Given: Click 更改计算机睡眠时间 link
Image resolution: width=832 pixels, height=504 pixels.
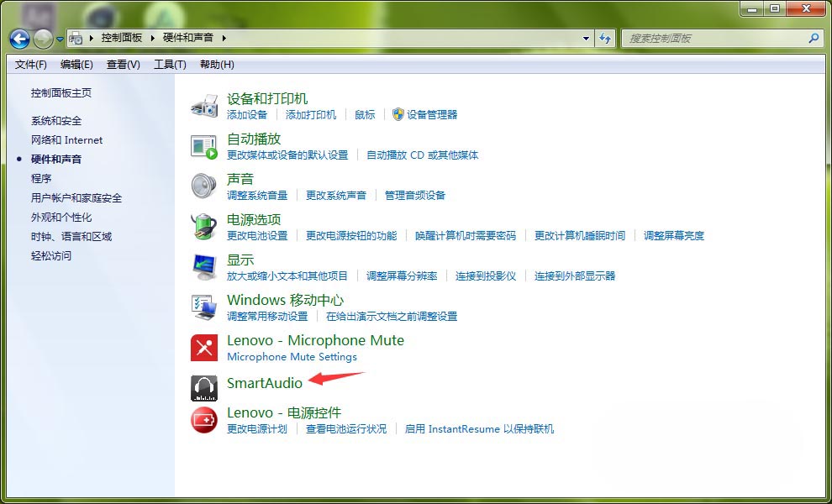Looking at the screenshot, I should click(x=580, y=235).
